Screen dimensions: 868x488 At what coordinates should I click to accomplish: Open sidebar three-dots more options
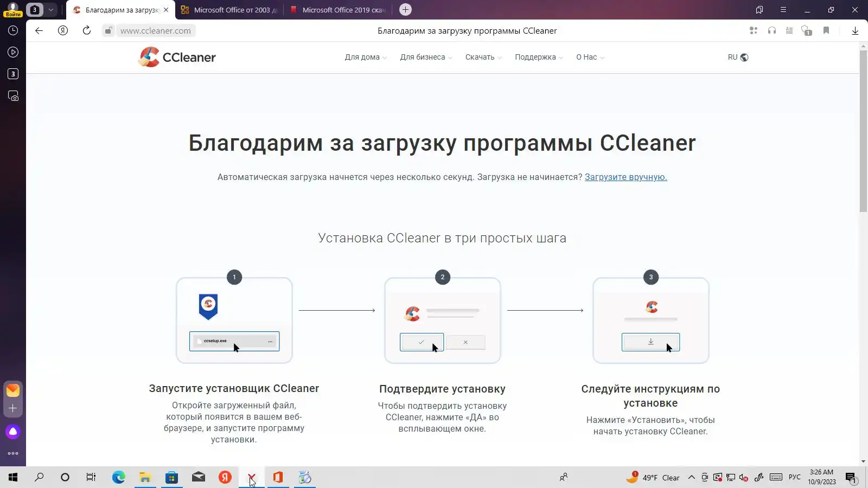(13, 453)
